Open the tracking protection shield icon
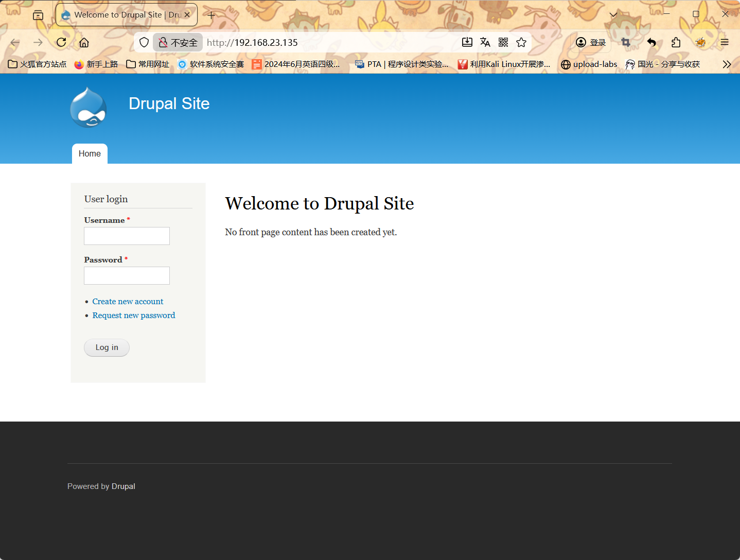 tap(144, 42)
